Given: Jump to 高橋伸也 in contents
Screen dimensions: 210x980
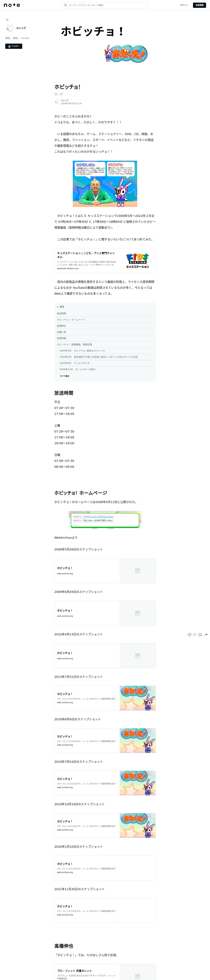Looking at the screenshot, I should pyautogui.click(x=61, y=326).
